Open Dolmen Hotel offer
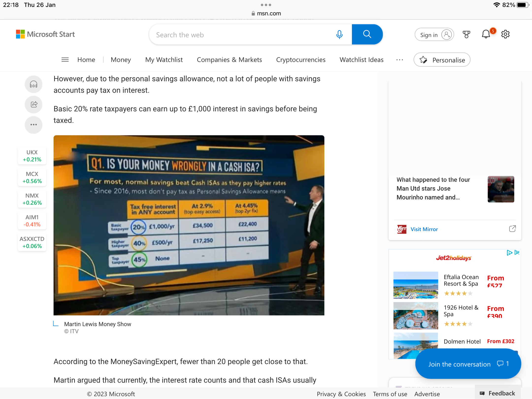The image size is (532, 399). click(462, 342)
